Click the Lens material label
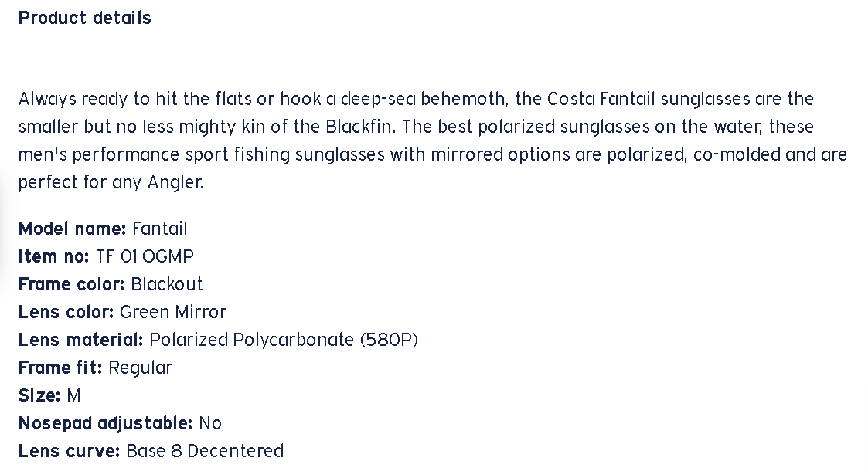868x471 pixels. point(80,340)
